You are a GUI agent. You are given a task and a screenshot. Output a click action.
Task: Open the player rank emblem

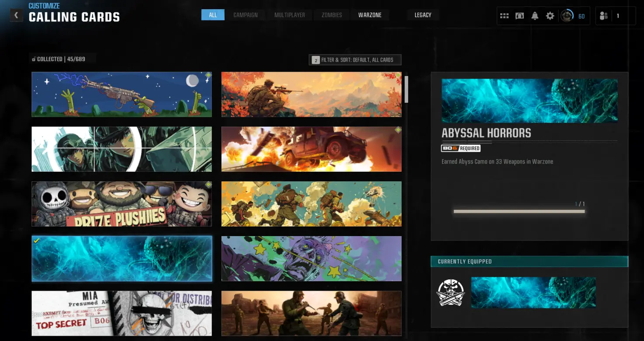[567, 16]
